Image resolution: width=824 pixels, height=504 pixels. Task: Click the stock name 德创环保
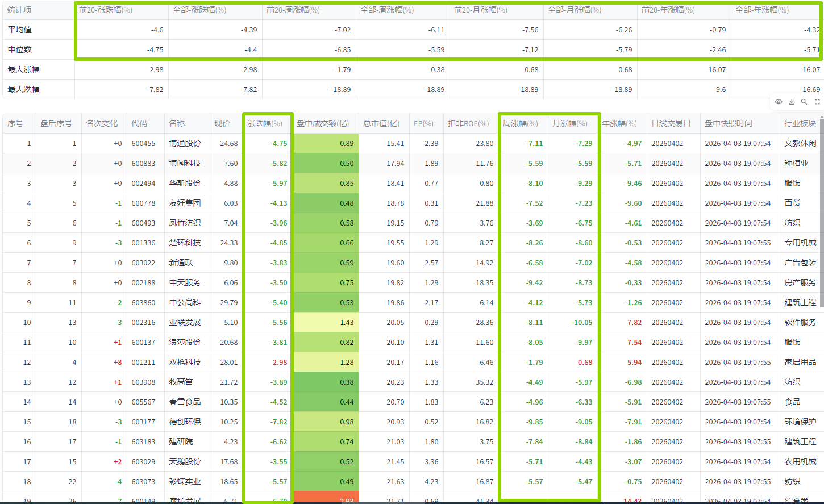click(185, 422)
